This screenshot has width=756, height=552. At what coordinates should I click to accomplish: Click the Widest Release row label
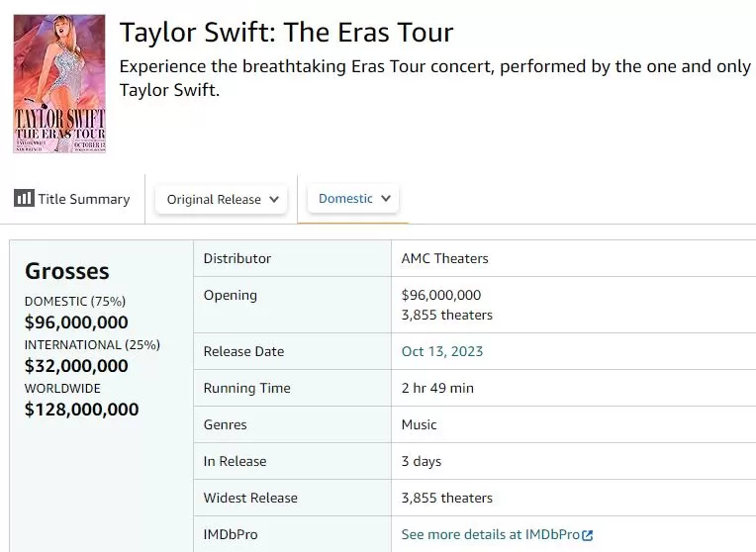(x=250, y=498)
